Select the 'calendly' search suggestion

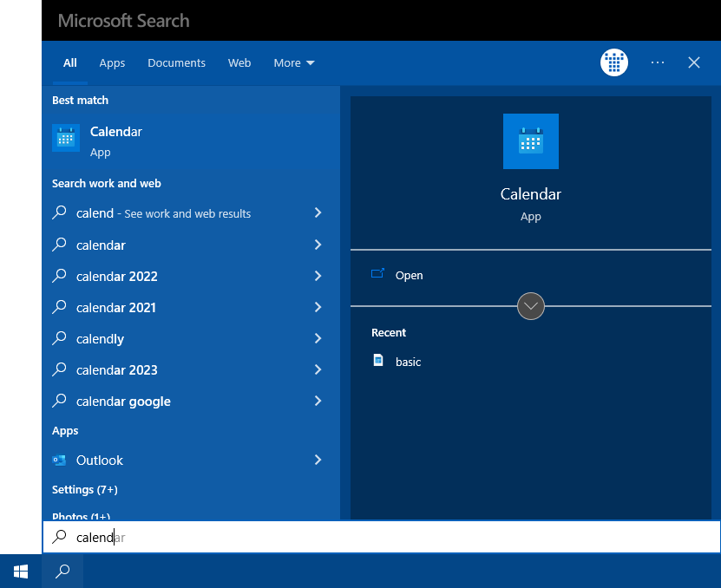(x=101, y=339)
